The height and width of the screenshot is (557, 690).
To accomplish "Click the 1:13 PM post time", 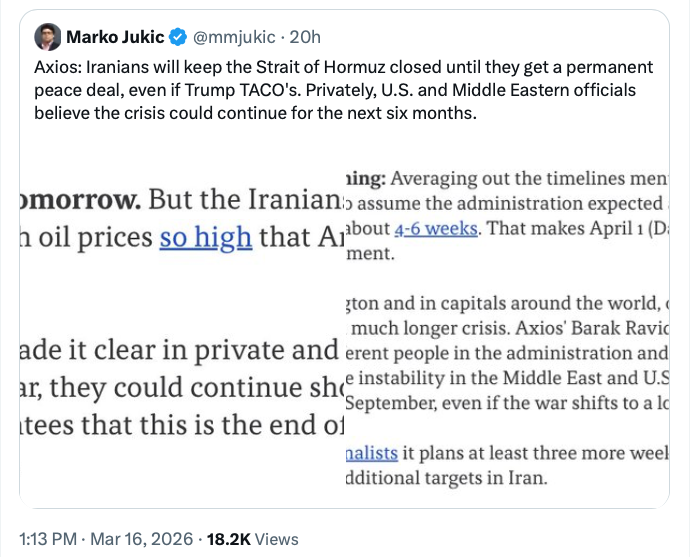I will pos(51,537).
